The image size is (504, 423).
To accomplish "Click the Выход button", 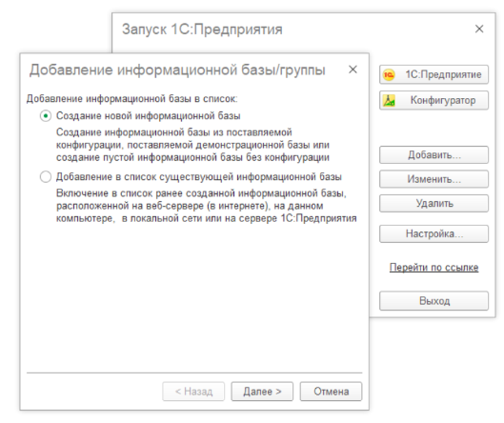I will click(433, 301).
